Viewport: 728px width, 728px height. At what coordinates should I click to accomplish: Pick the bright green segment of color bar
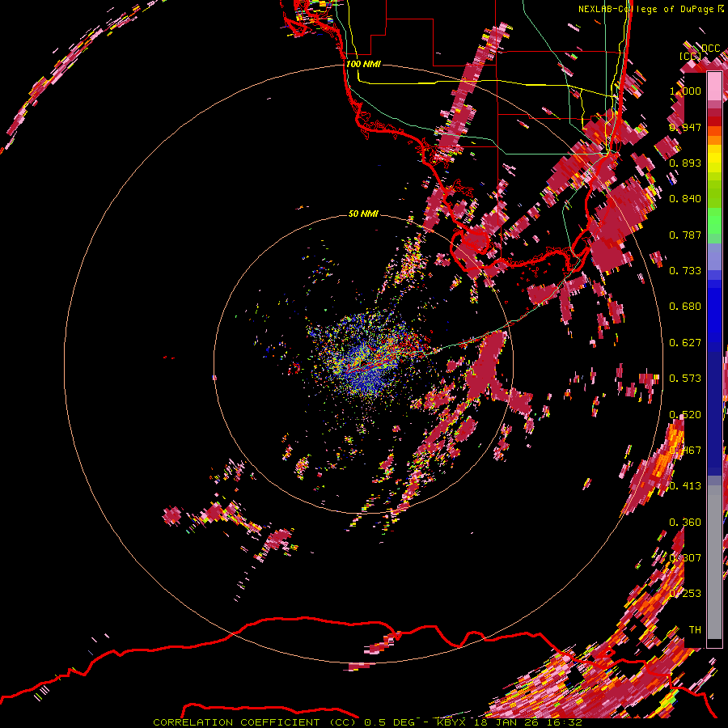click(x=714, y=221)
